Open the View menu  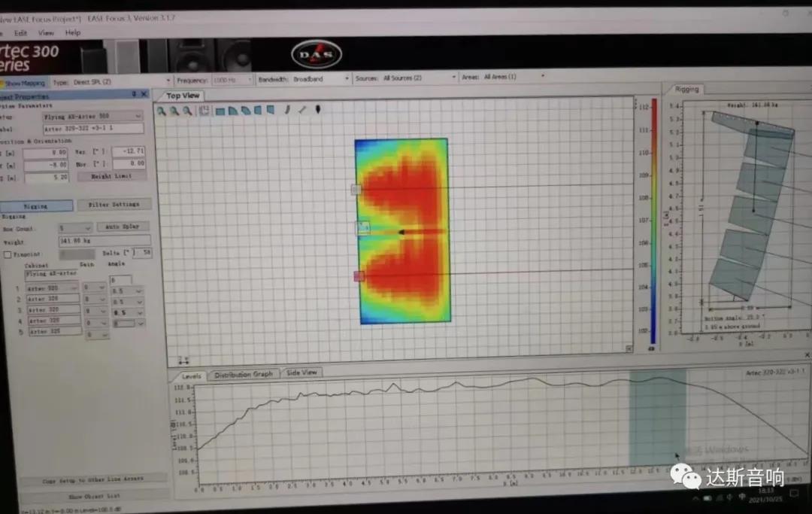coord(46,32)
